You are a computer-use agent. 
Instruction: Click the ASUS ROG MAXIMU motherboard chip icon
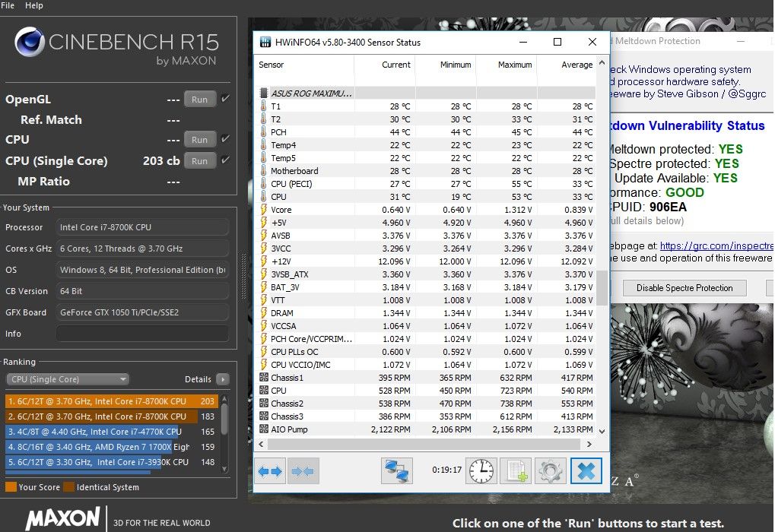click(264, 93)
